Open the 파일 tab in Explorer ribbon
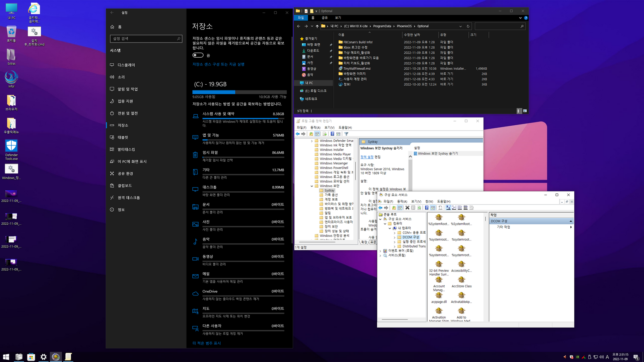The height and width of the screenshot is (362, 644). tap(301, 18)
